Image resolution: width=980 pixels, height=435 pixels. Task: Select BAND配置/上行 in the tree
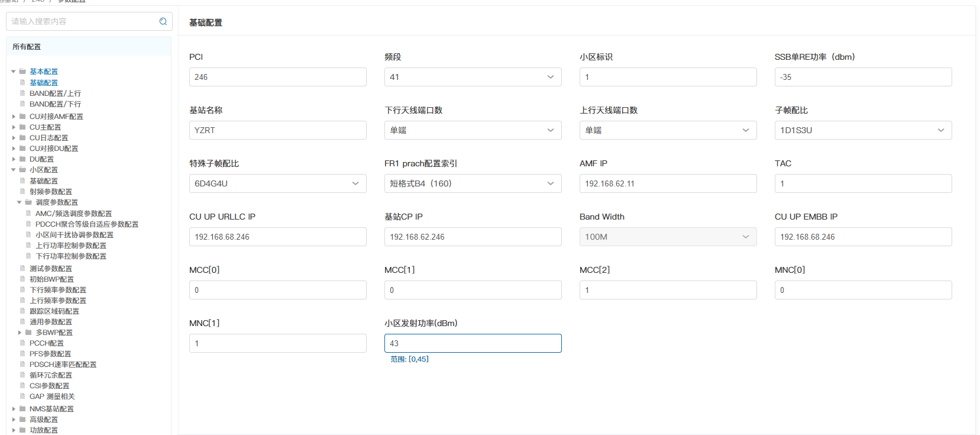coord(55,94)
